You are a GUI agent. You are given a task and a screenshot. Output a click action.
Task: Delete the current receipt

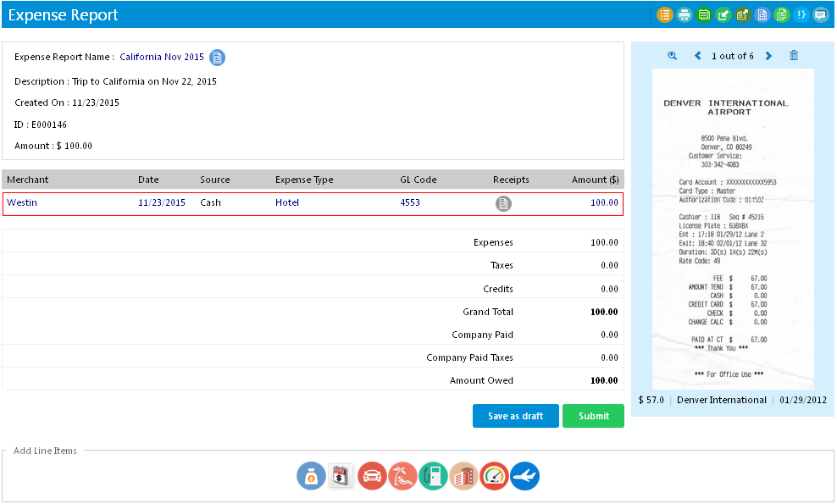click(x=794, y=55)
